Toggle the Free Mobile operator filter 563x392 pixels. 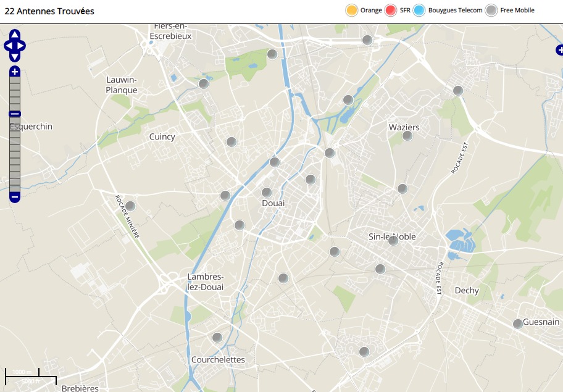coord(491,10)
